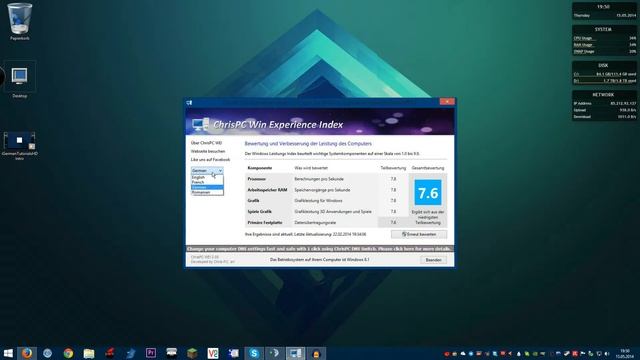Click the volume speaker tray icon
This screenshot has height=360, width=640.
[x=607, y=353]
